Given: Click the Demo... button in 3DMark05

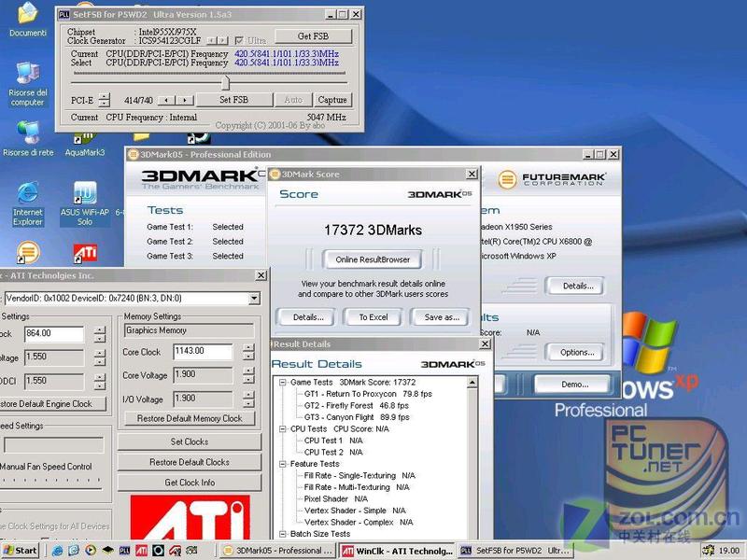Looking at the screenshot, I should point(574,385).
